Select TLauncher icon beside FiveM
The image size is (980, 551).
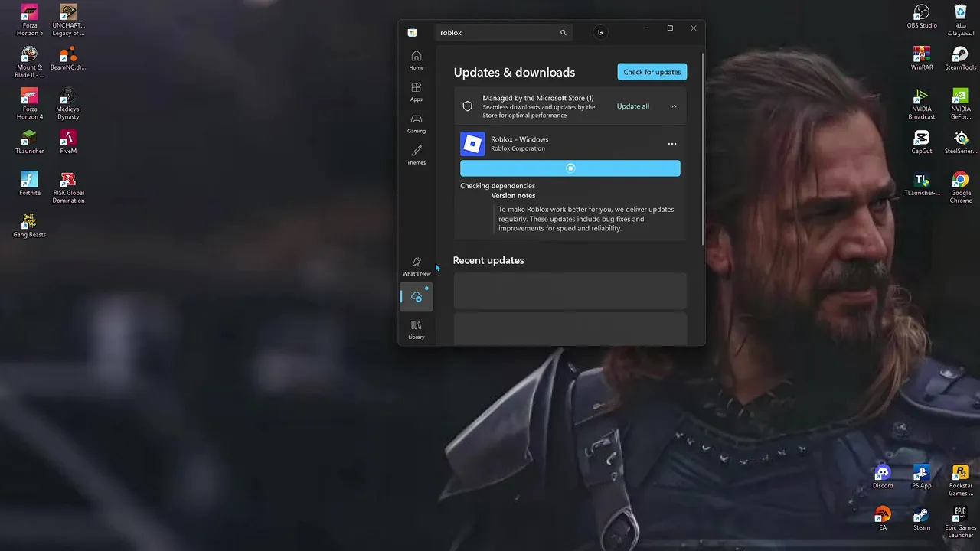coord(29,142)
